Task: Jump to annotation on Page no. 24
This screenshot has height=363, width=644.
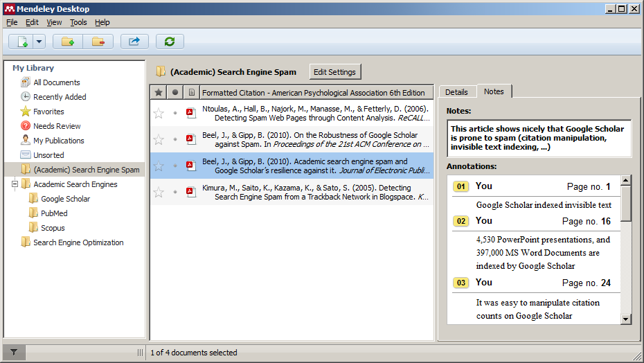Action: pyautogui.click(x=586, y=283)
